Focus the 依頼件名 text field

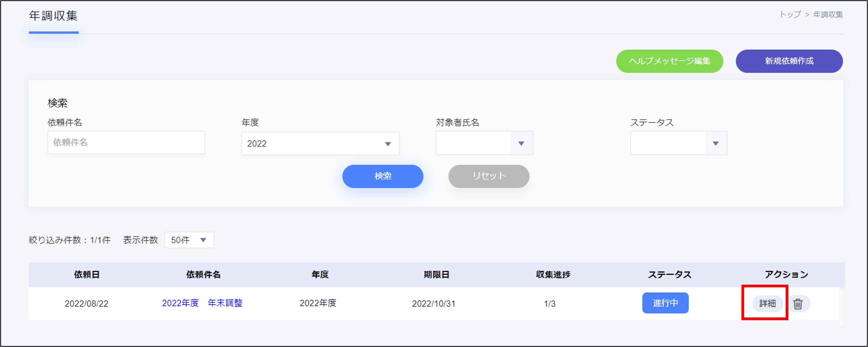click(x=126, y=142)
